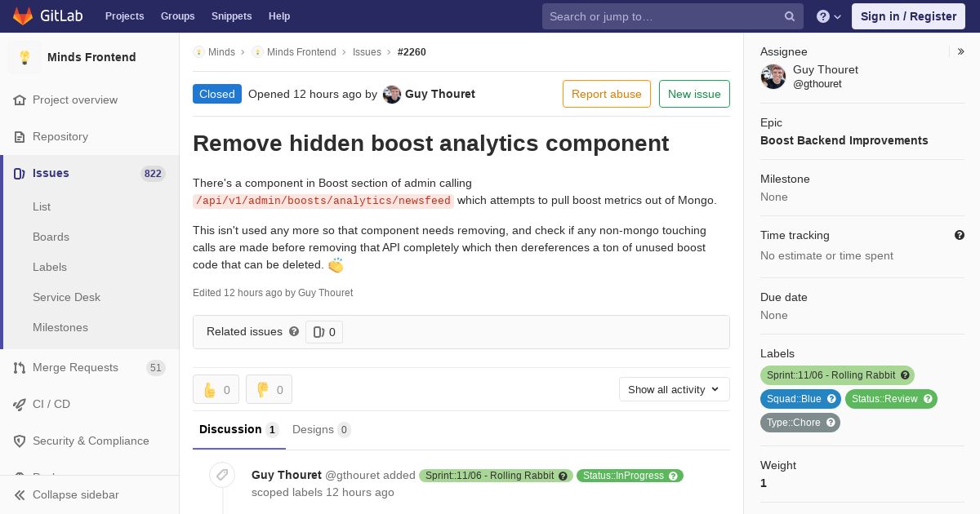The height and width of the screenshot is (514, 980).
Task: Click the Squad::Blue help icon
Action: (x=831, y=399)
